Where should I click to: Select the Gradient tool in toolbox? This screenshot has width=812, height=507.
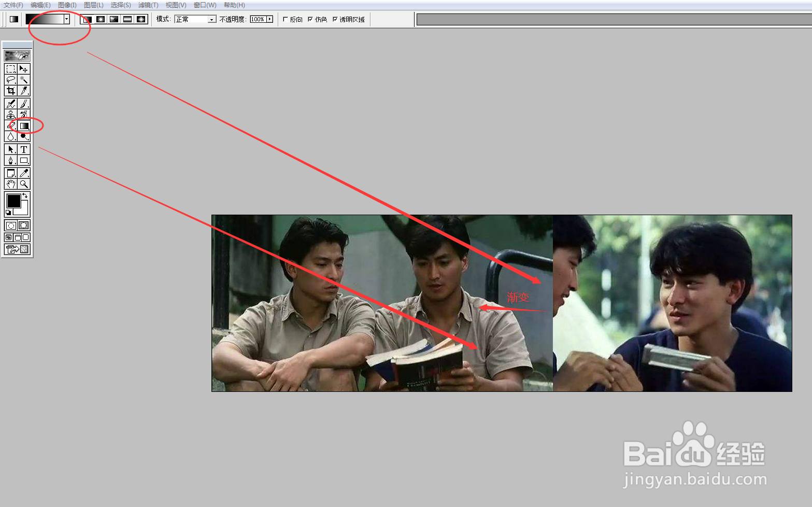pos(24,125)
